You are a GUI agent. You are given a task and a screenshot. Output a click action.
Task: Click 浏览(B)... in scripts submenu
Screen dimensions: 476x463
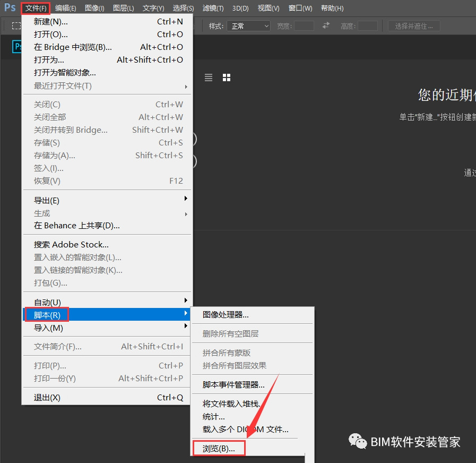pyautogui.click(x=219, y=449)
